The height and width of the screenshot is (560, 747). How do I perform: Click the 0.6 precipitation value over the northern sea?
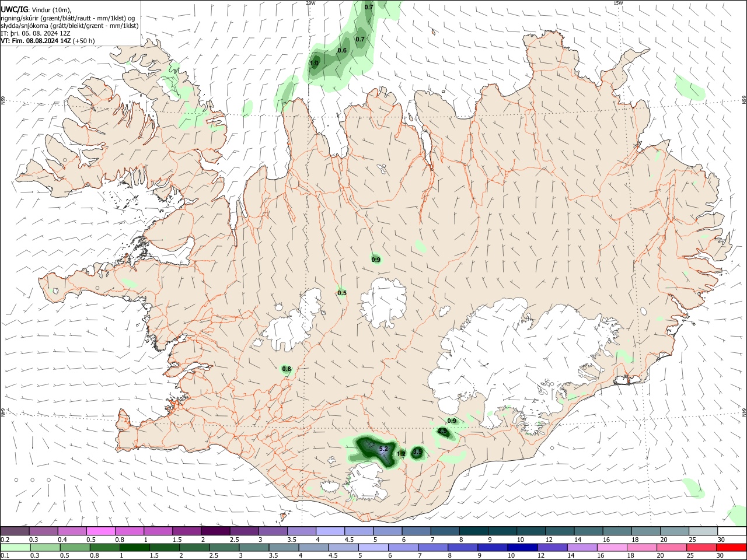coord(342,50)
